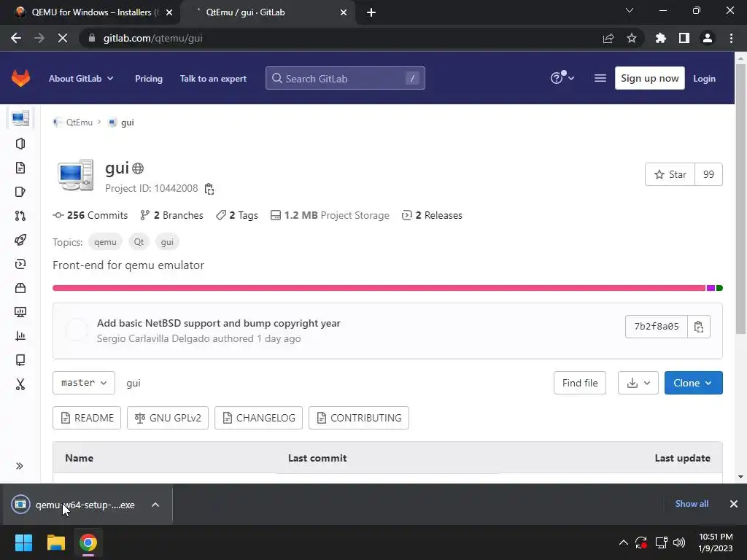Open the Analytics chart icon in the sidebar

click(x=20, y=336)
